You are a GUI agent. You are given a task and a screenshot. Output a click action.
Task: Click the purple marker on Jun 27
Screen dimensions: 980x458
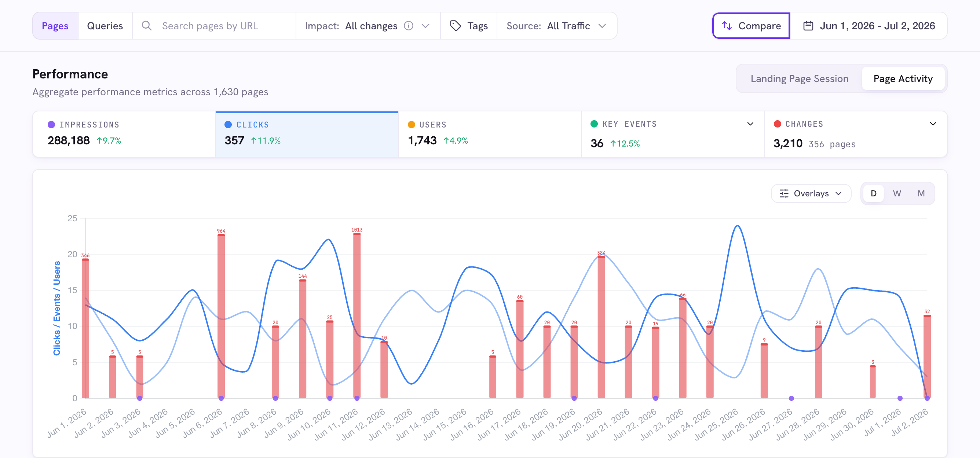point(791,398)
